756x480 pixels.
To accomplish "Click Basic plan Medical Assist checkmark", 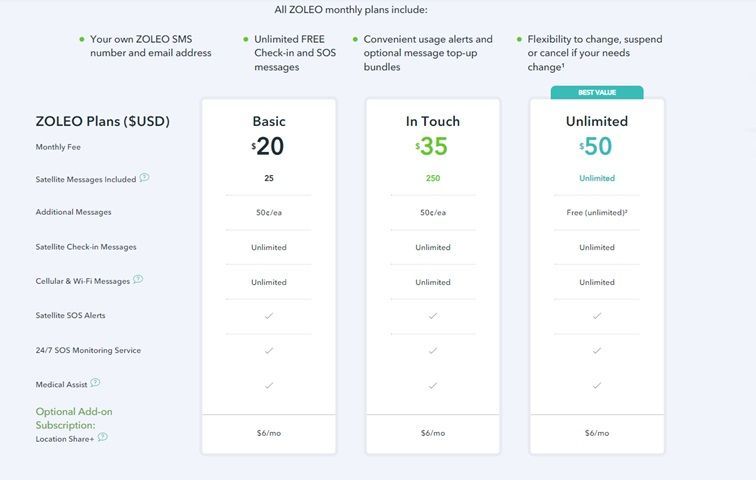I will [269, 386].
